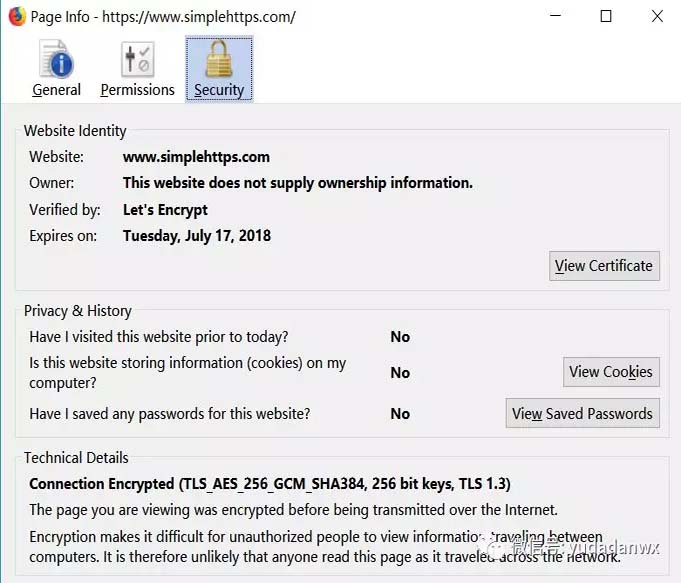Open the General tab
Viewport: 681px width, 583px height.
(x=56, y=69)
